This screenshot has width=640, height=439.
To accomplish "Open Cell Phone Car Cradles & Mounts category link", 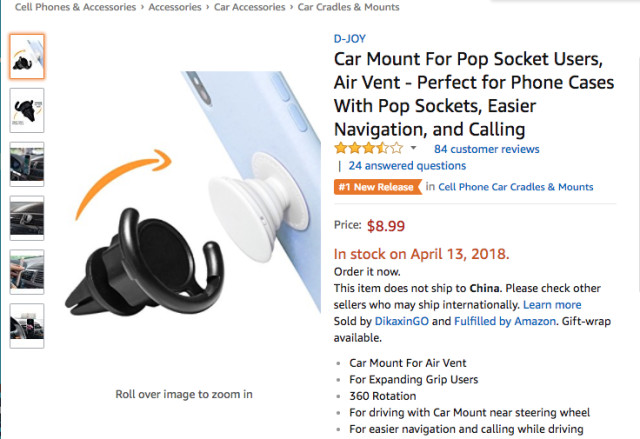I will [515, 187].
